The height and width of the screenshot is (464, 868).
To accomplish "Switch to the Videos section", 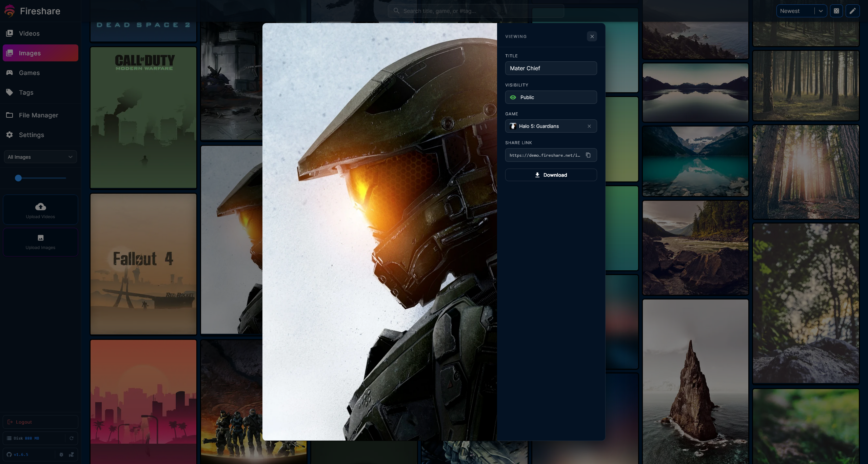I will [x=29, y=33].
